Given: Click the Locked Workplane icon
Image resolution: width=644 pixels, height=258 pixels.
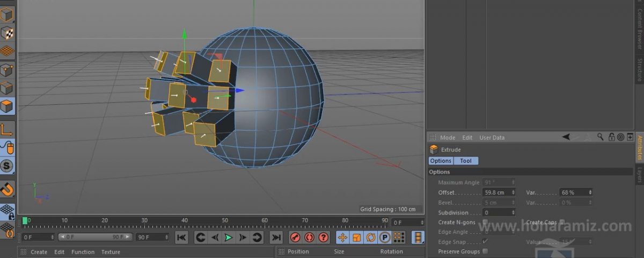Looking at the screenshot, I should (x=7, y=211).
